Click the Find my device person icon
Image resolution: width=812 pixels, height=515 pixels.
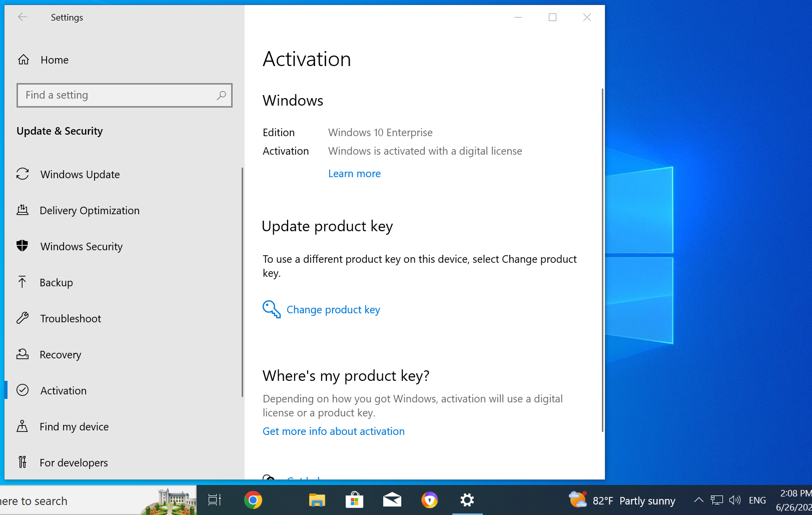23,426
